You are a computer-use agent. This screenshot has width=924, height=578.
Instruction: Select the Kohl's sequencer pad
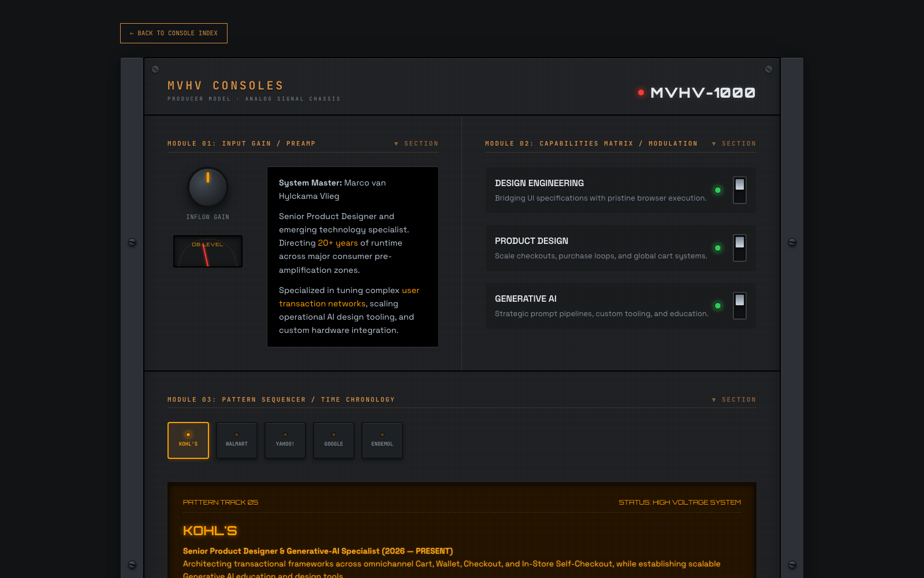(188, 440)
